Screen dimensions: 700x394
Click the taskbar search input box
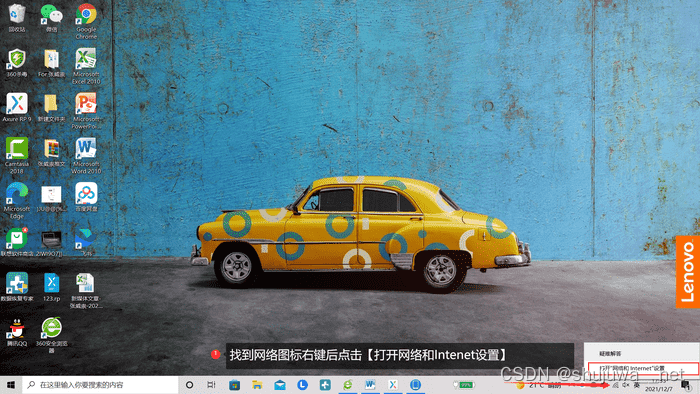coord(100,385)
